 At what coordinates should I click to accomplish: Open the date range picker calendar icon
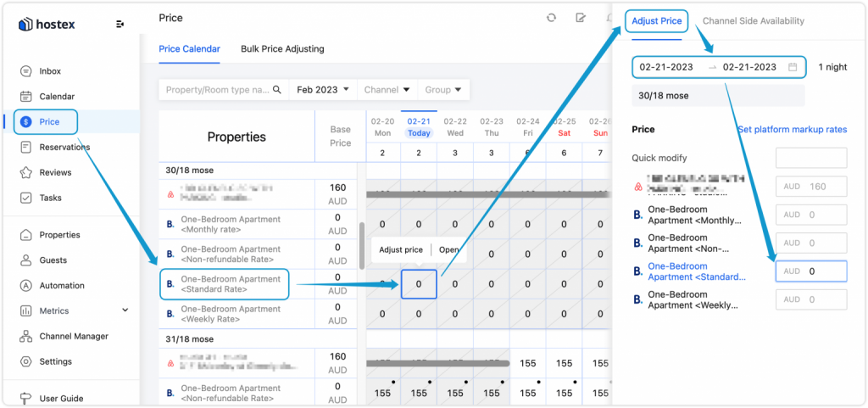click(x=793, y=67)
